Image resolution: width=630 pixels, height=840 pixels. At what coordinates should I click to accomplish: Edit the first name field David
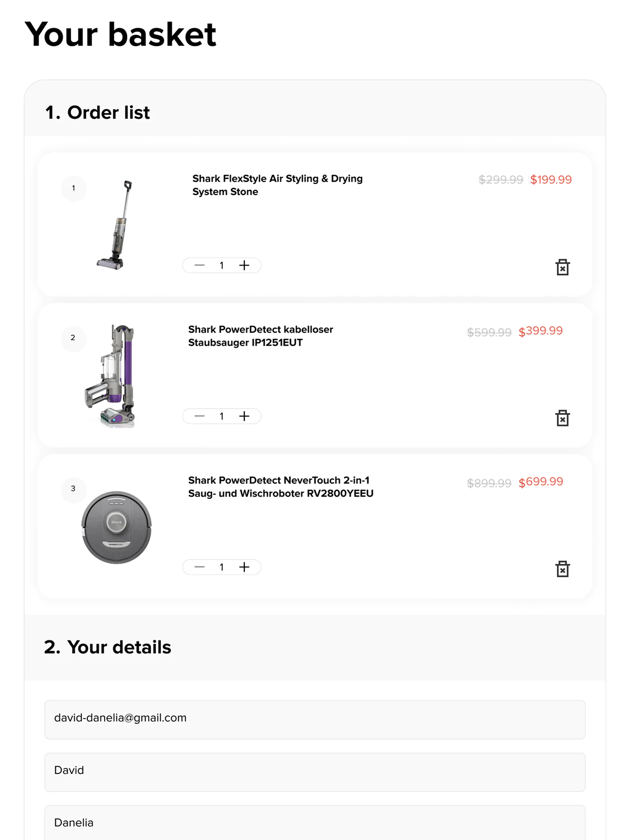point(314,771)
